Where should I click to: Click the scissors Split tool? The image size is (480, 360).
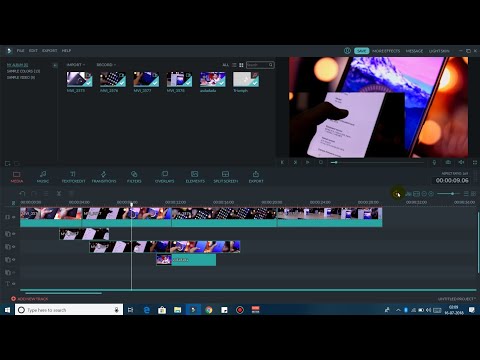pyautogui.click(x=59, y=194)
